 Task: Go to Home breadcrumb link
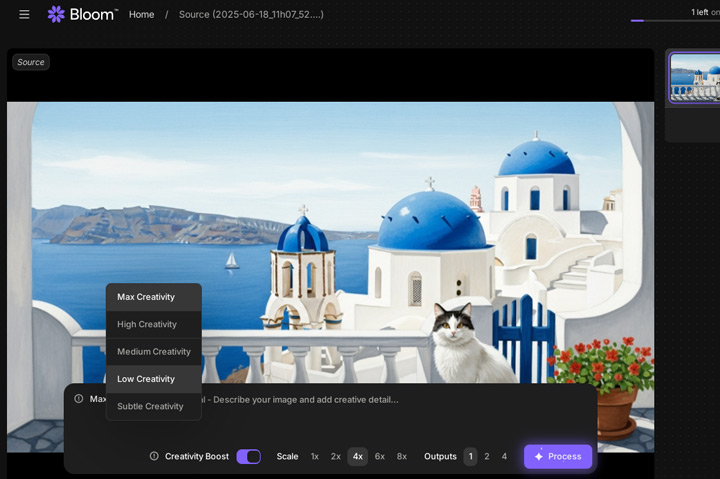(141, 15)
